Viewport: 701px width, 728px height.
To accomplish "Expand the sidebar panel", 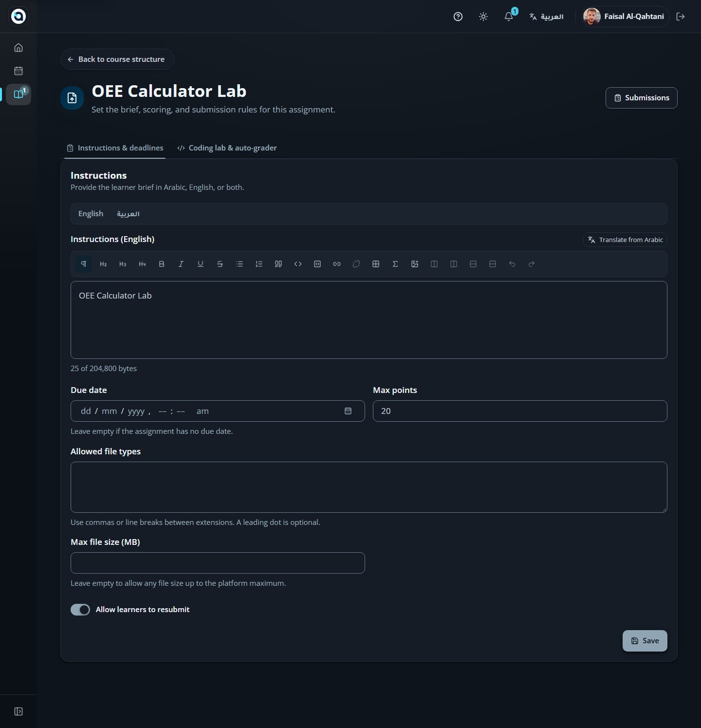I will [x=18, y=711].
